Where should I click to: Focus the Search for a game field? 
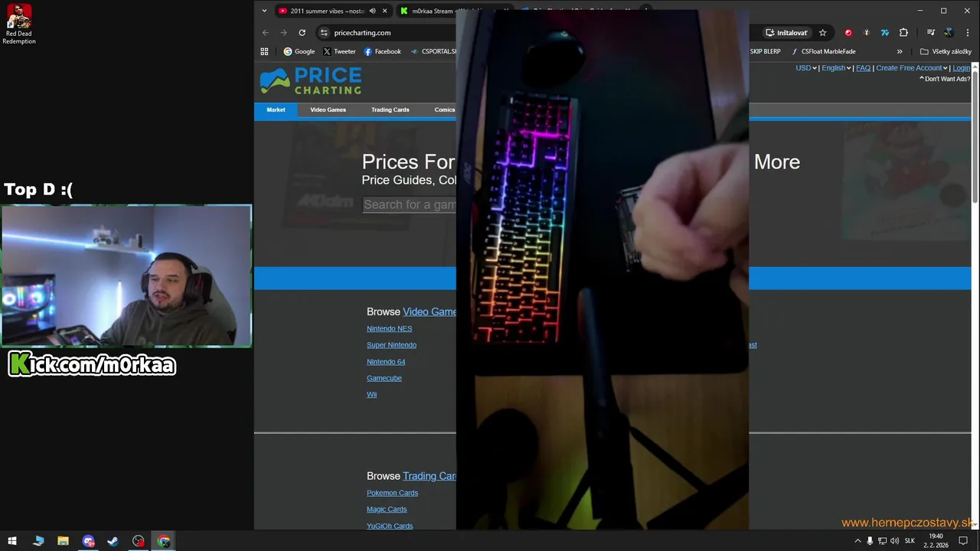point(410,204)
